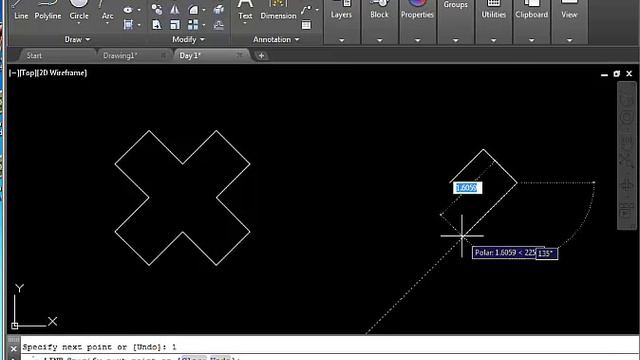
Task: Expand the View panel arrow
Action: click(x=569, y=40)
